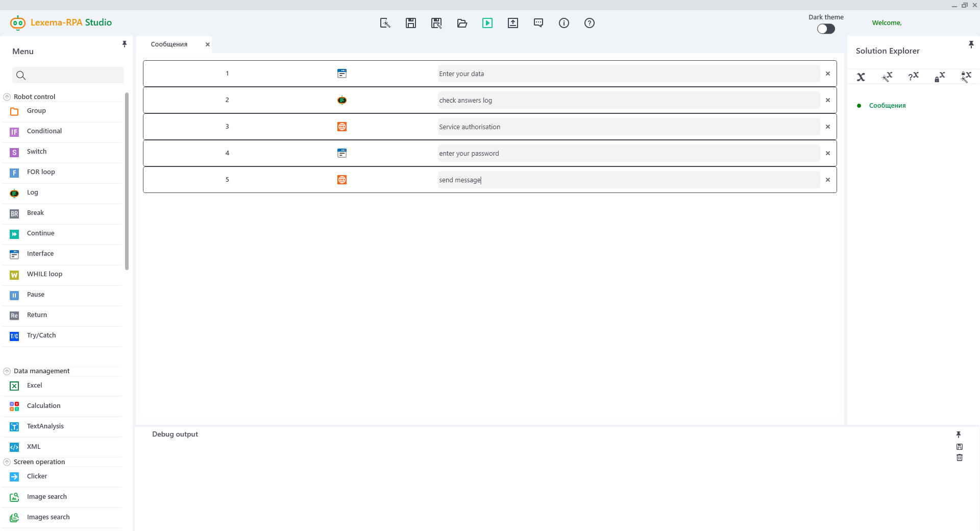Click the Info icon in toolbar
The width and height of the screenshot is (980, 531).
(564, 23)
